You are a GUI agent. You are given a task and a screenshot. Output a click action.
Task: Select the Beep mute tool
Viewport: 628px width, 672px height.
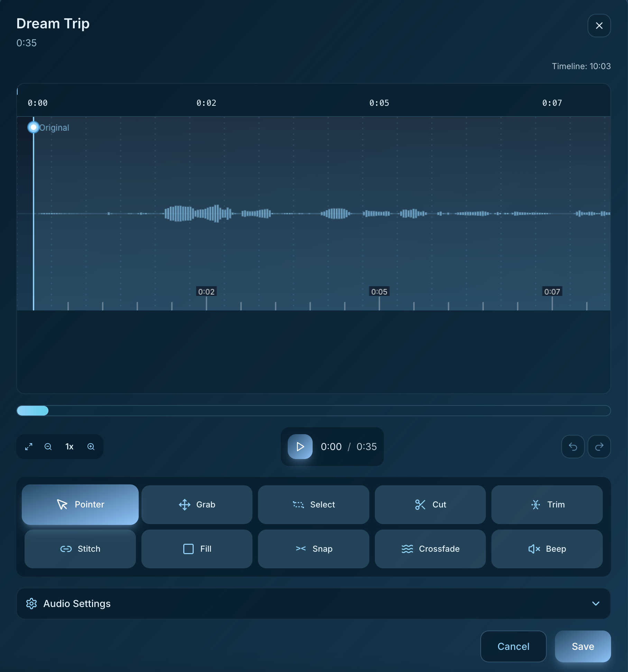coord(547,549)
